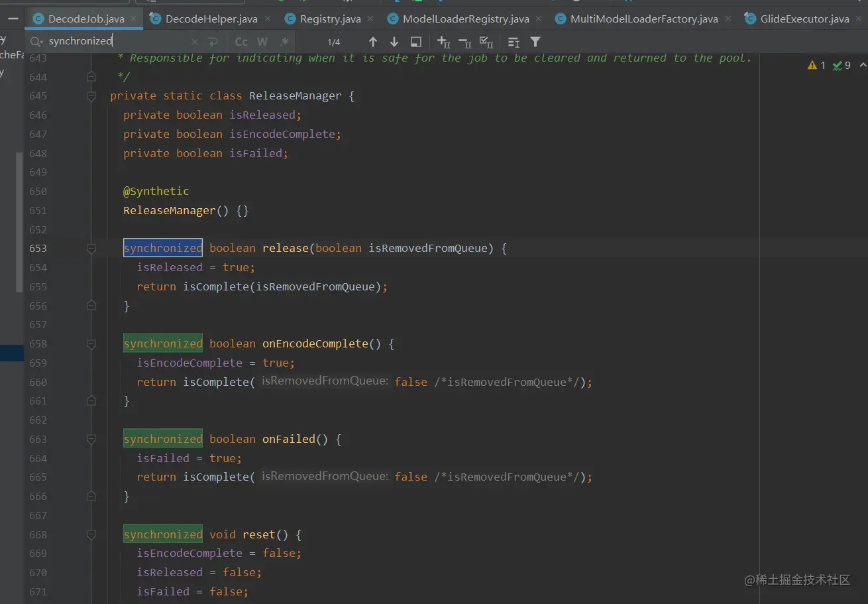This screenshot has width=868, height=604.
Task: Open the search filter funnel icon
Action: (x=535, y=42)
